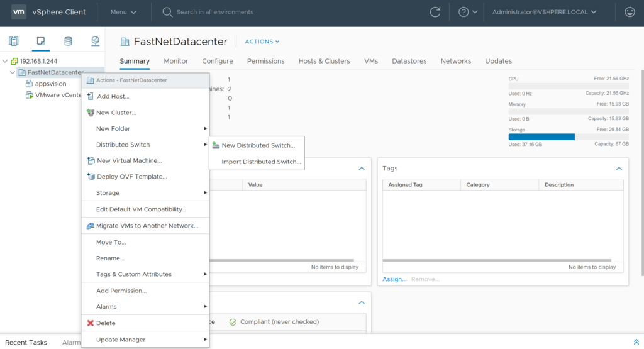Click the New Virtual Machine icon
The image size is (644, 349).
[91, 160]
